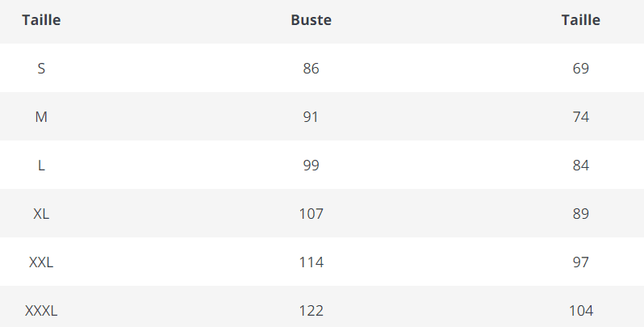644x327 pixels.
Task: Pick the XXXL size cell
Action: pos(41,310)
